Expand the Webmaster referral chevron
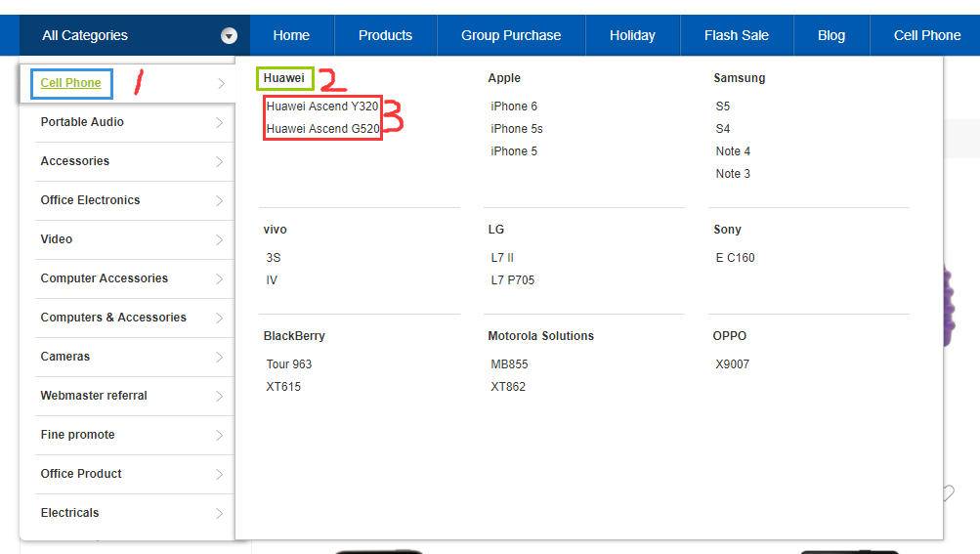 [x=220, y=396]
